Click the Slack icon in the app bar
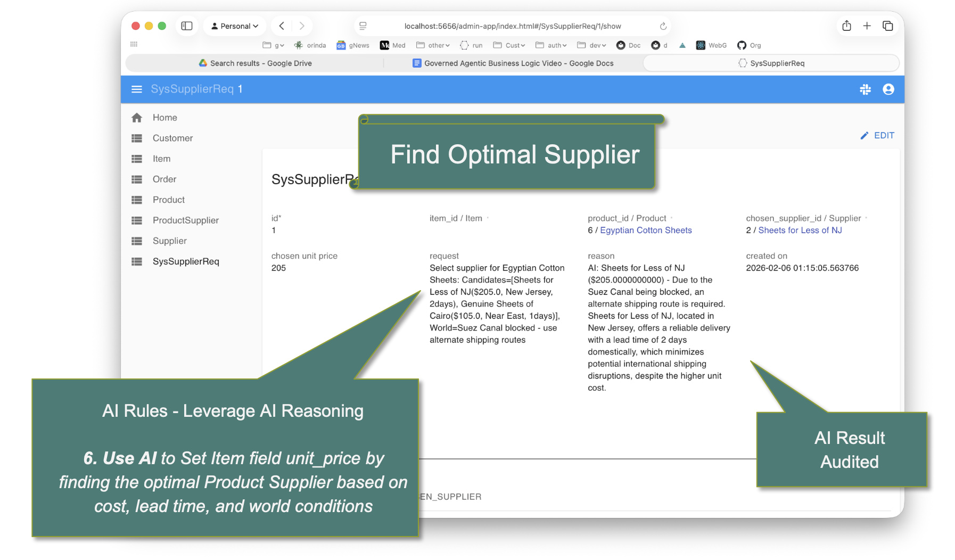This screenshot has width=955, height=560. tap(865, 89)
